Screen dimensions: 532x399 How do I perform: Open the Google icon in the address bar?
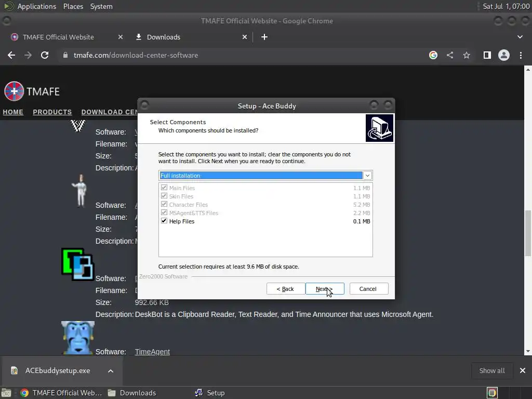click(x=433, y=55)
